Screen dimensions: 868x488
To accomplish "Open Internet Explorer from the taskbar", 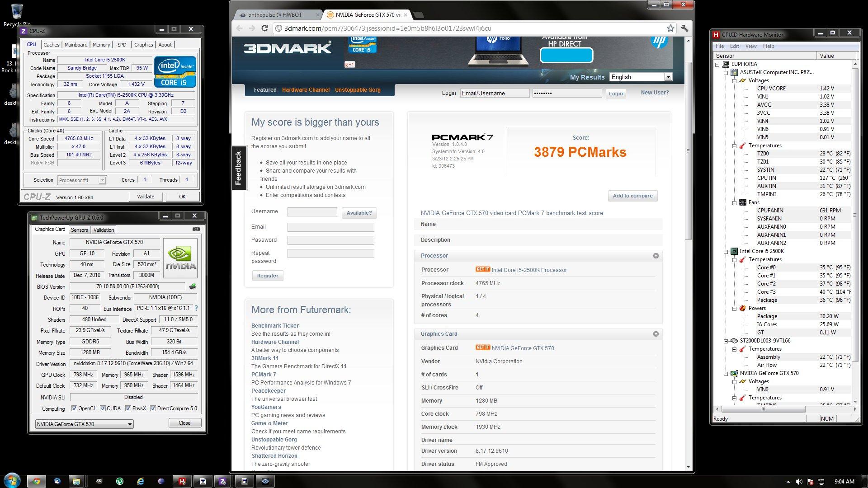I will tap(141, 481).
